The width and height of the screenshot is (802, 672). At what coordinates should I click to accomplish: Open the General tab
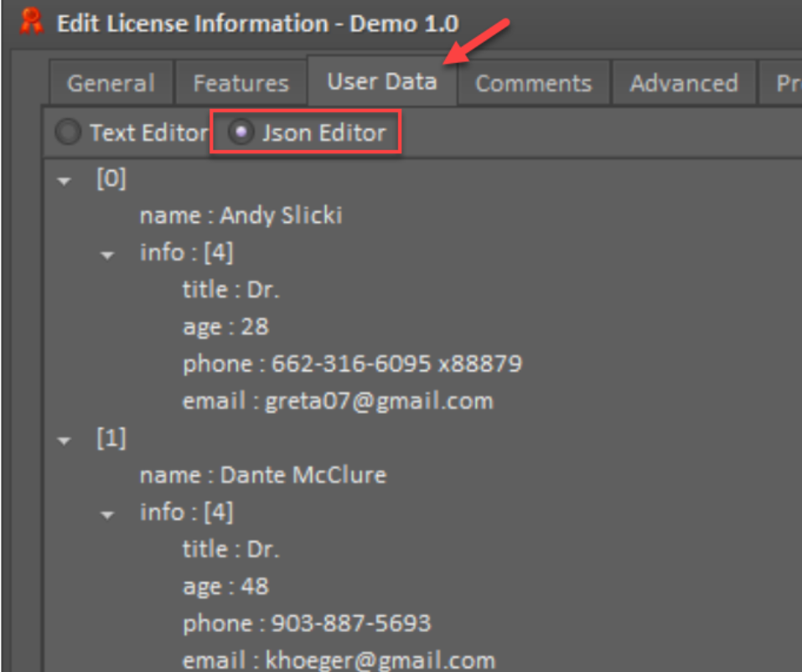tap(110, 83)
